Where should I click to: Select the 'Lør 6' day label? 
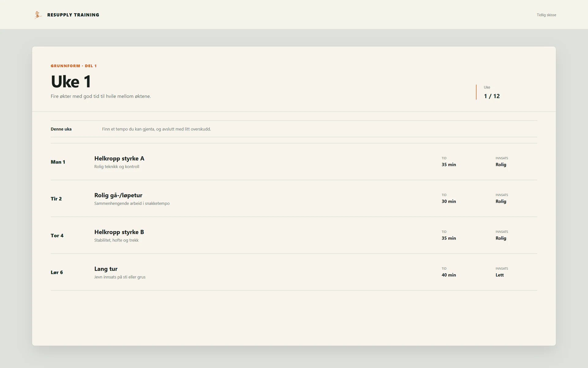coord(57,272)
